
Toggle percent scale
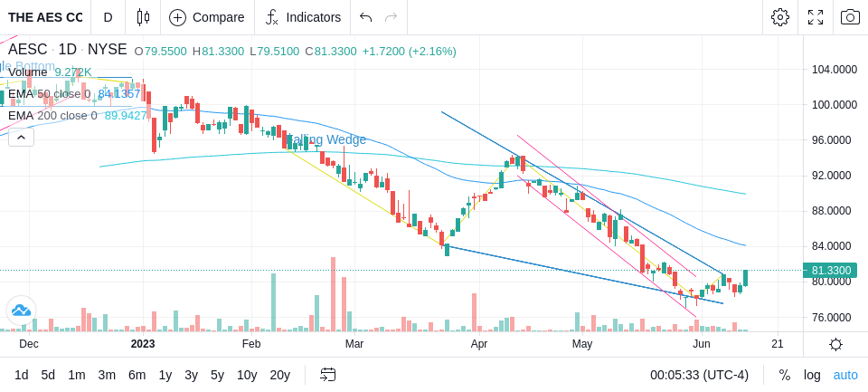(785, 376)
